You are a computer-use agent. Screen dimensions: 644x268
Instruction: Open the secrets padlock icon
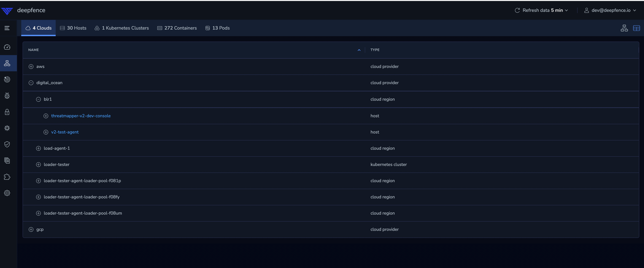pos(7,112)
